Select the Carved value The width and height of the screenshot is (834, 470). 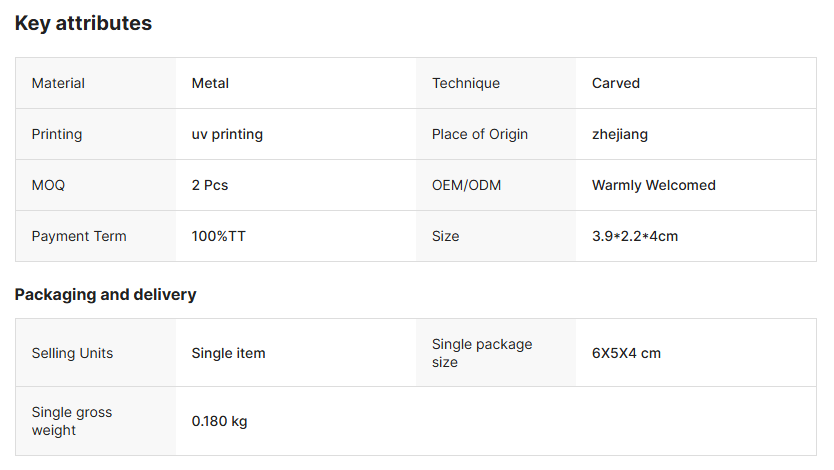(x=615, y=83)
